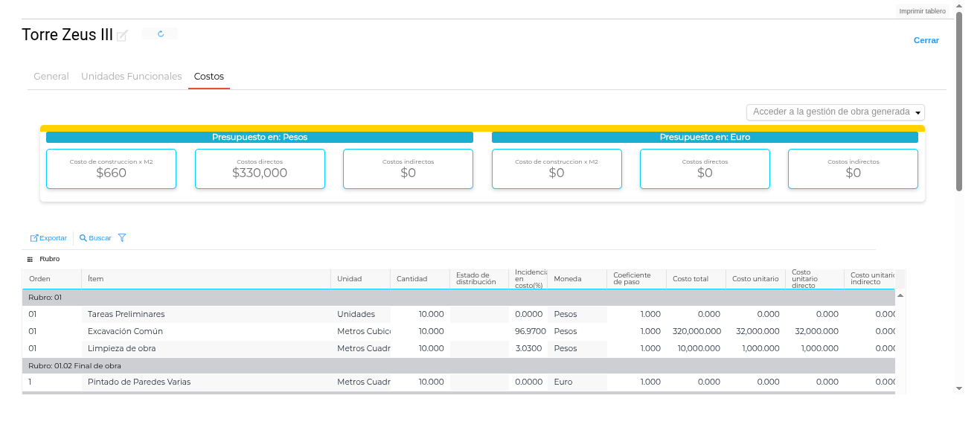Image resolution: width=980 pixels, height=439 pixels.
Task: Collapse the Rubro: 01.02 Final de obra group
Action: click(74, 366)
